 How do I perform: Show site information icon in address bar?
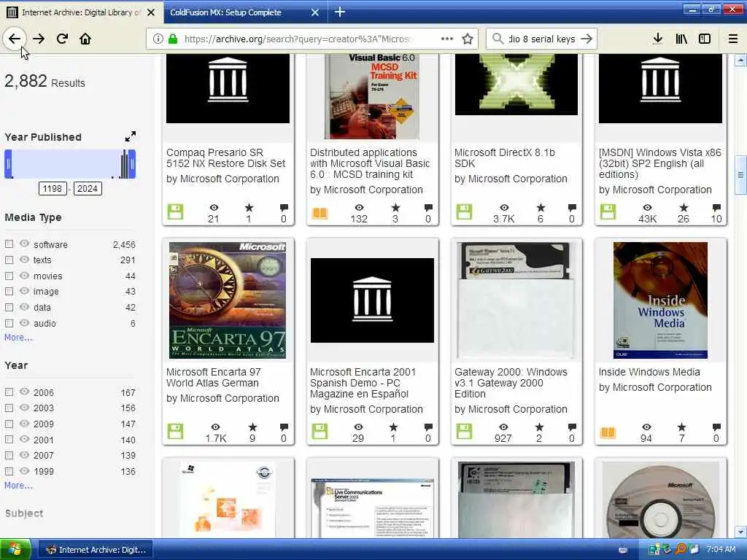point(158,39)
